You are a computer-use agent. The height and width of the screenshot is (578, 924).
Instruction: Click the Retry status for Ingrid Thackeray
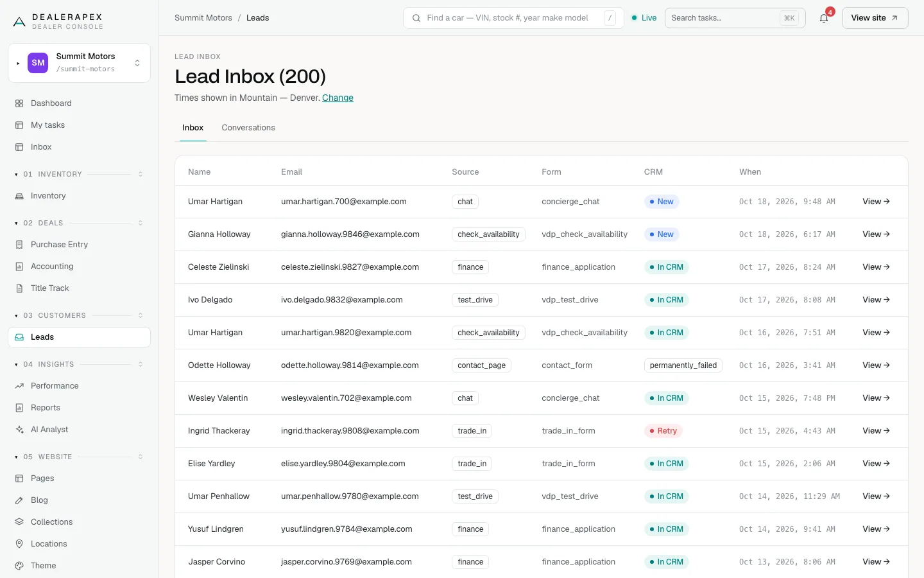663,431
